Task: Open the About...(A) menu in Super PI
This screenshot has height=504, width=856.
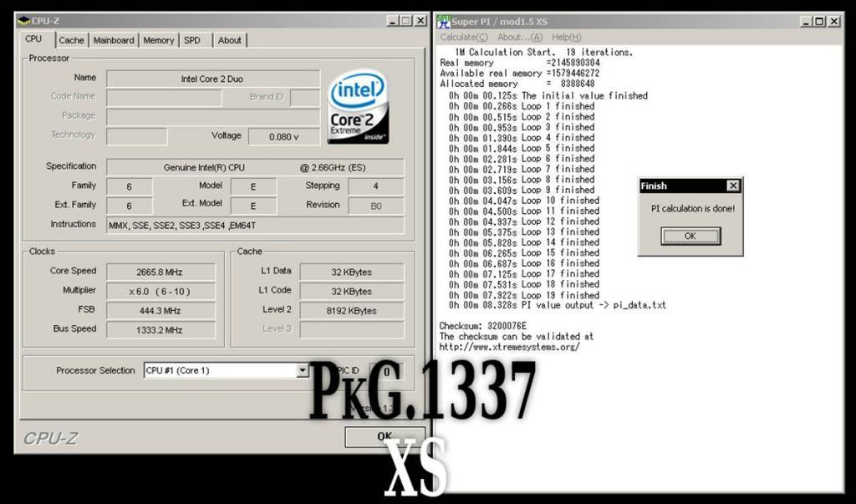Action: click(x=520, y=37)
